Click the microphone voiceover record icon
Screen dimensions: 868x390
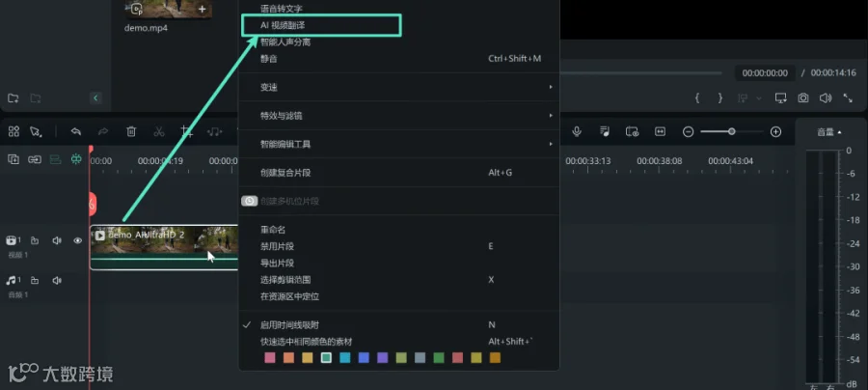pyautogui.click(x=577, y=131)
